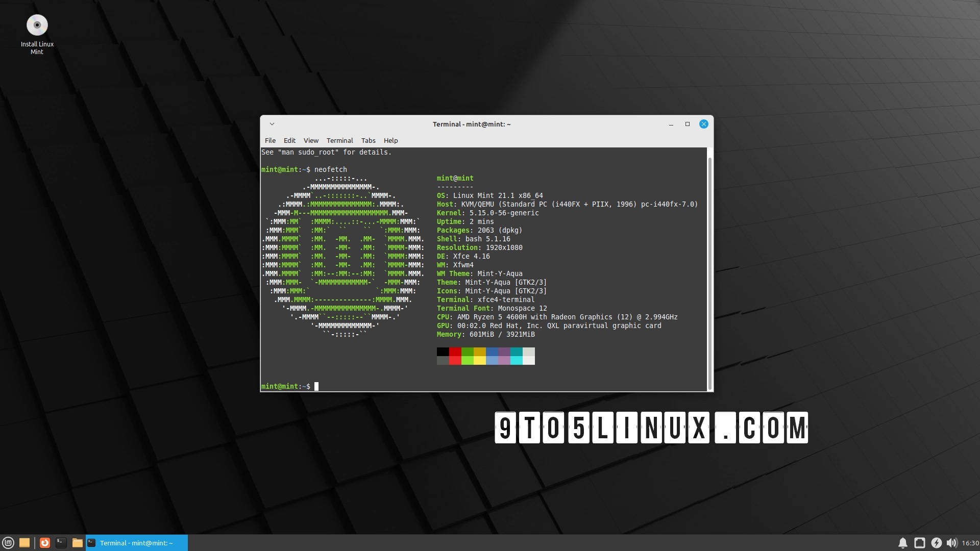
Task: Open the View menu
Action: pos(311,140)
